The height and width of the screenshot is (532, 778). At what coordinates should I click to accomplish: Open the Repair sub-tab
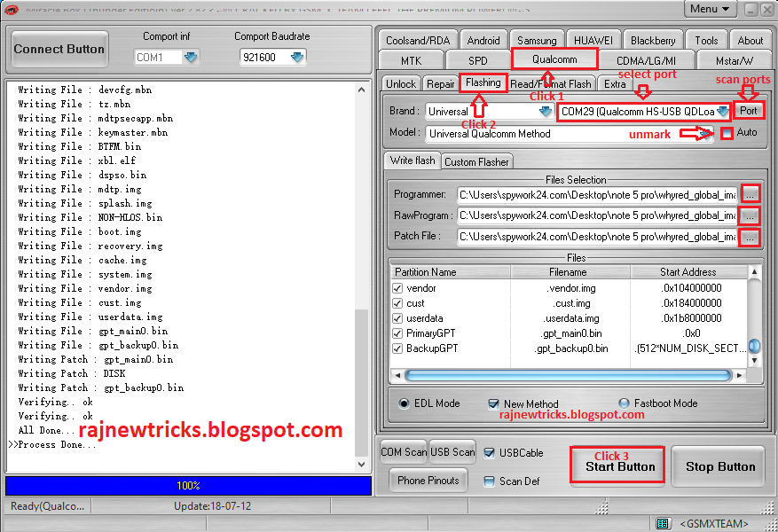pos(440,84)
